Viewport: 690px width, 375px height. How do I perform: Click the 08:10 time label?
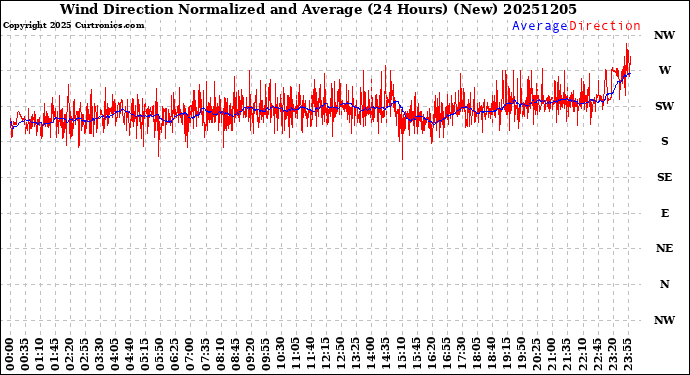pyautogui.click(x=220, y=354)
